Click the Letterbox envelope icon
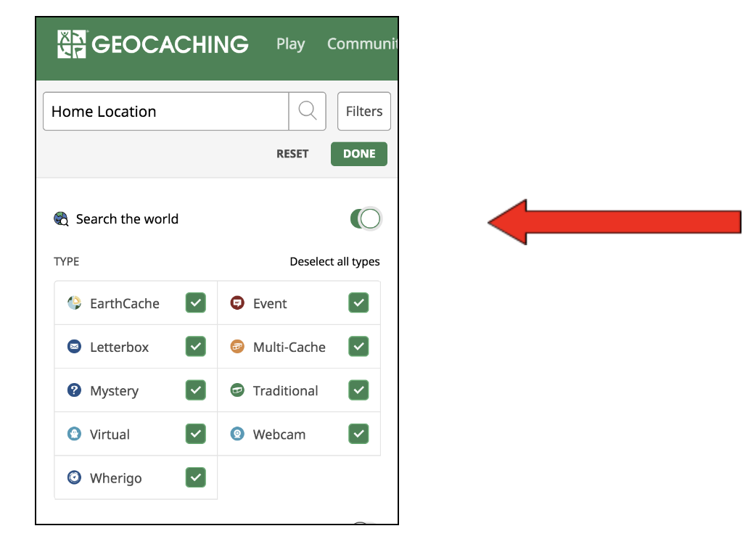The height and width of the screenshot is (547, 756). coord(74,346)
